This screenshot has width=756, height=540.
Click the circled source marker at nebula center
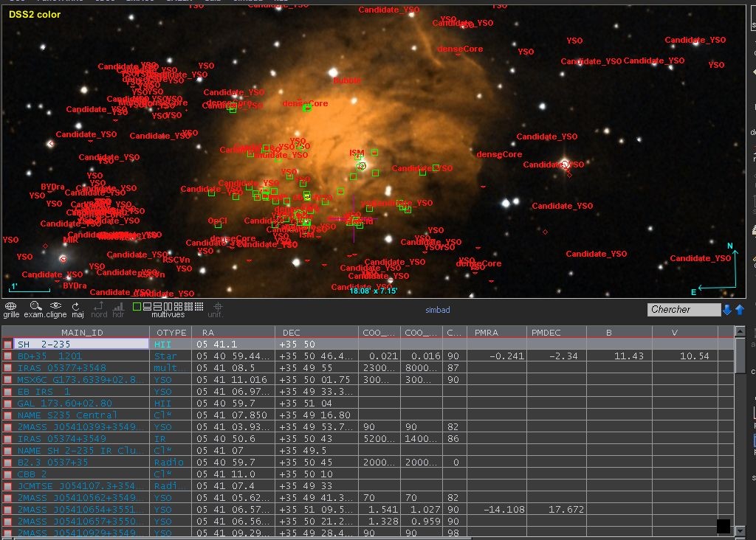coord(362,166)
